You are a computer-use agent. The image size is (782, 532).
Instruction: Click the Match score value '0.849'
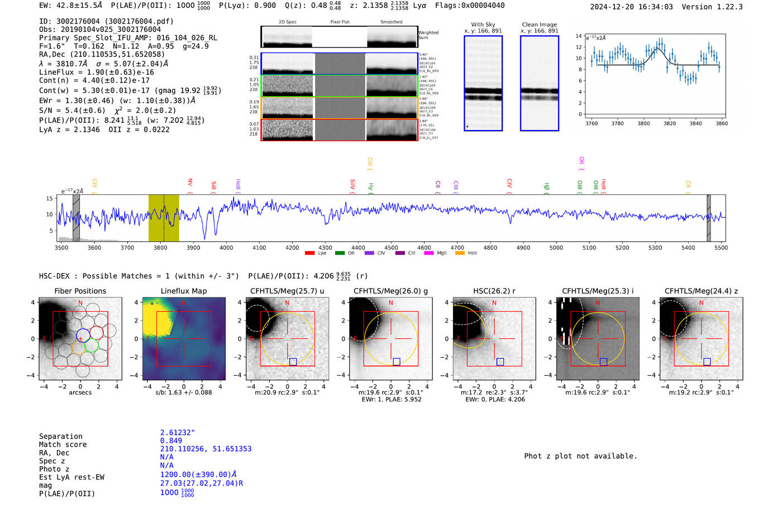[x=171, y=440]
